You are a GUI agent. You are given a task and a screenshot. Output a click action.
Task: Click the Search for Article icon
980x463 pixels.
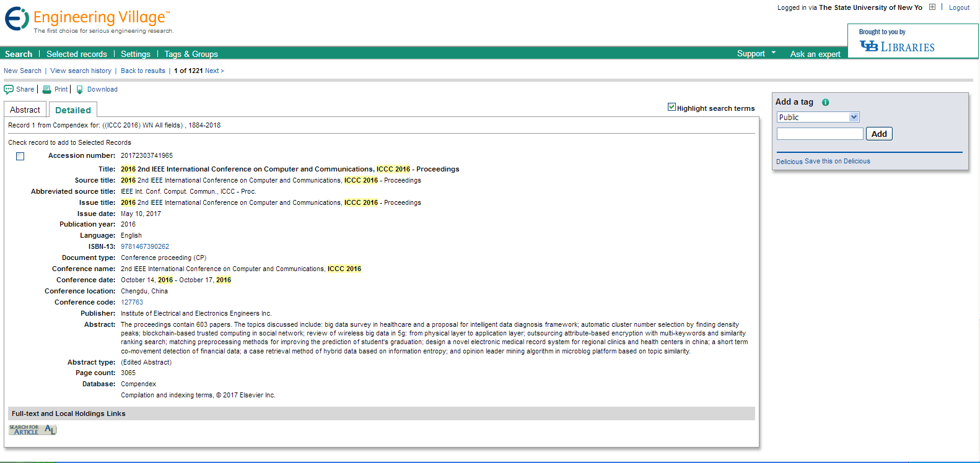click(x=33, y=430)
